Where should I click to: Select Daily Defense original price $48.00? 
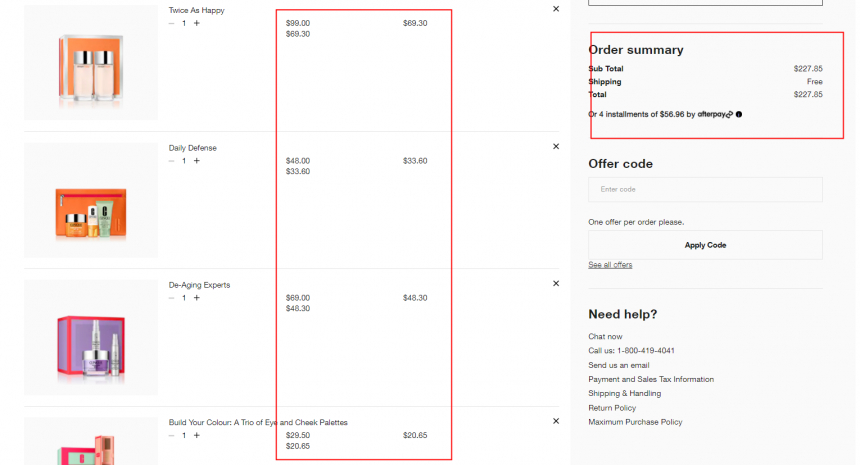point(298,161)
